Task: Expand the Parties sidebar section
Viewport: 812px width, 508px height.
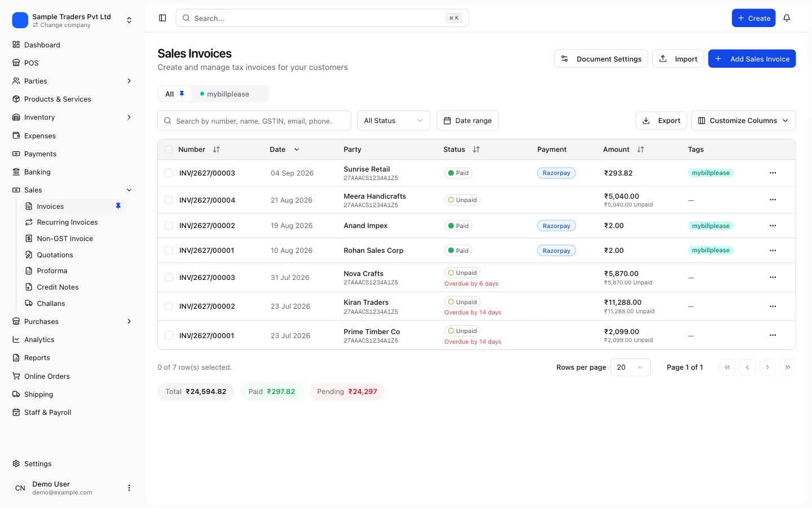Action: [x=72, y=81]
